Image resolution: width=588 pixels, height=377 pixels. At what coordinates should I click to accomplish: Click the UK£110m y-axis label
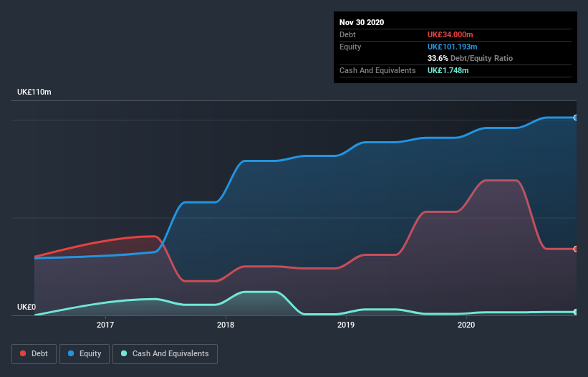coord(34,92)
